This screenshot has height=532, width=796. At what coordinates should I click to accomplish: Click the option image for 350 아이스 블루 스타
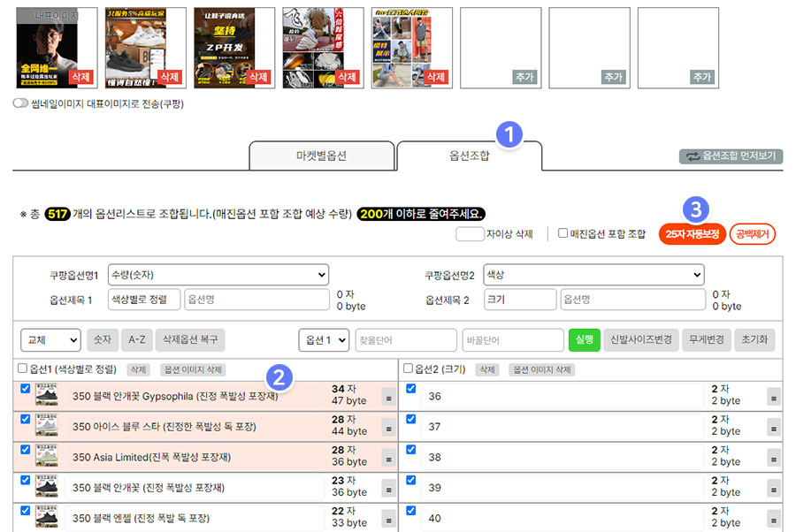pos(47,427)
